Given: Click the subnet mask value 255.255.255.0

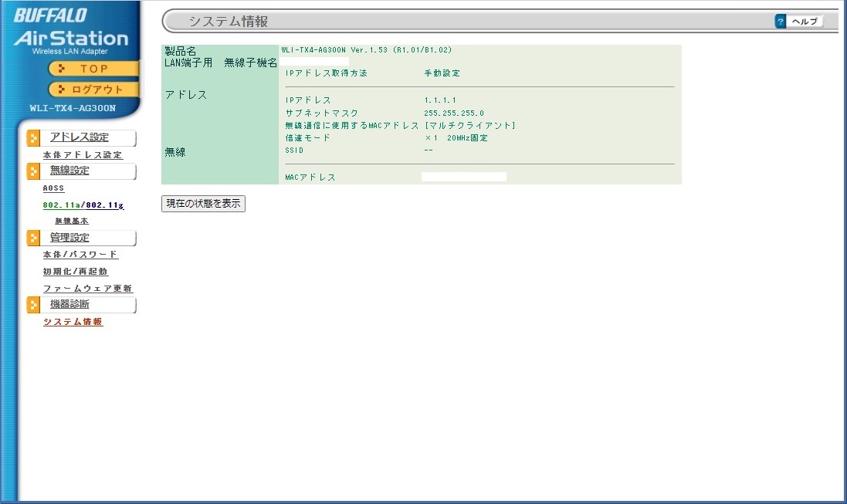Looking at the screenshot, I should (x=454, y=113).
